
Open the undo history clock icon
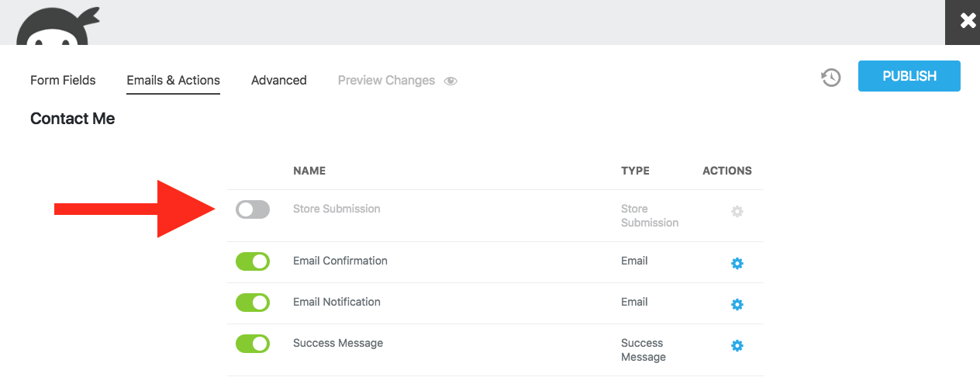(831, 77)
